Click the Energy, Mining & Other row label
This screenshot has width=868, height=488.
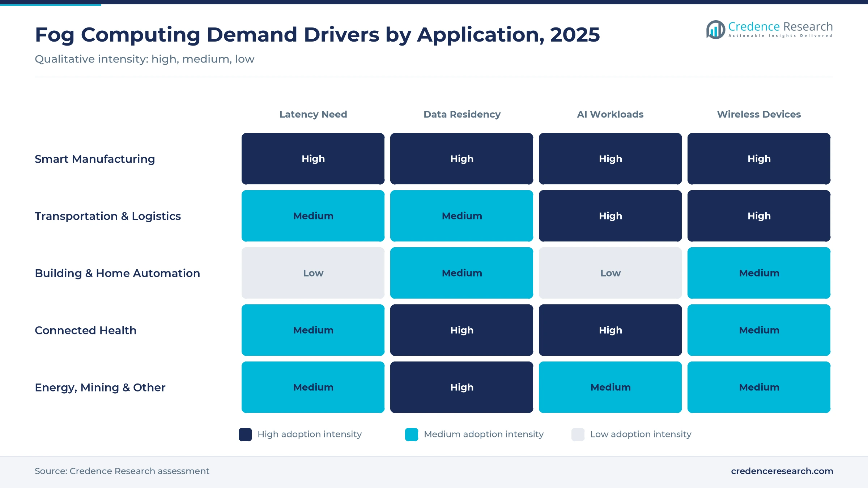click(100, 388)
